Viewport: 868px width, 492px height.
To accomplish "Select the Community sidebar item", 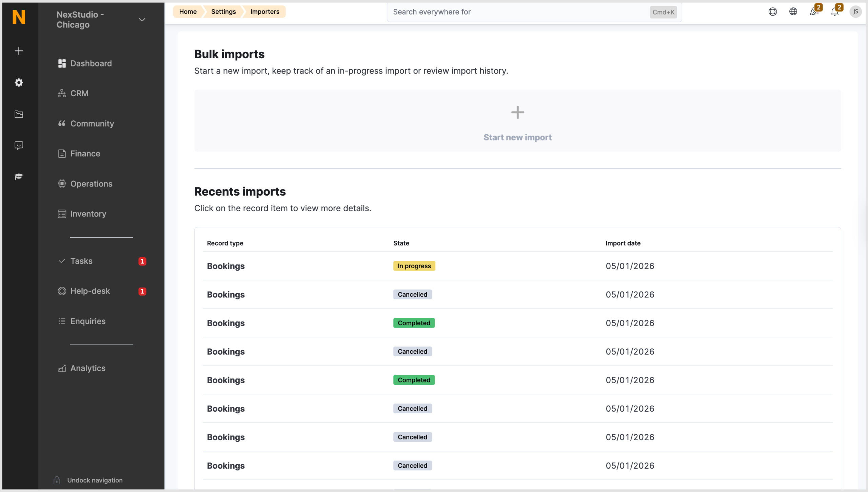I will (x=92, y=123).
